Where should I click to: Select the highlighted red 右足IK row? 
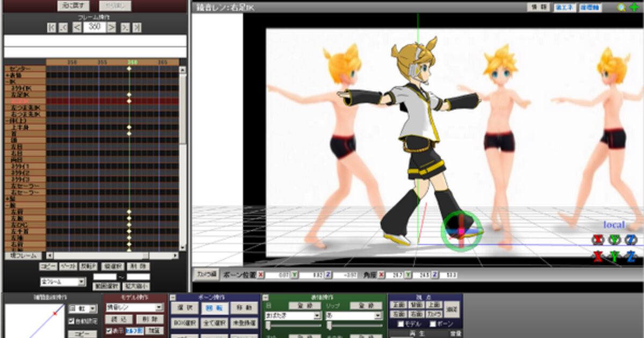(25, 101)
